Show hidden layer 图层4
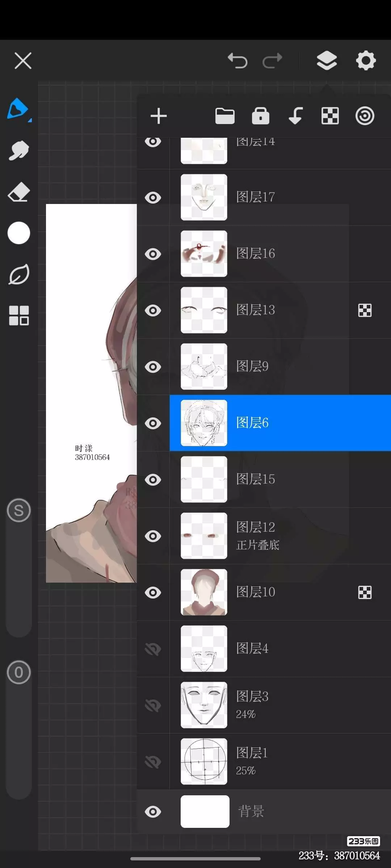 pos(153,649)
